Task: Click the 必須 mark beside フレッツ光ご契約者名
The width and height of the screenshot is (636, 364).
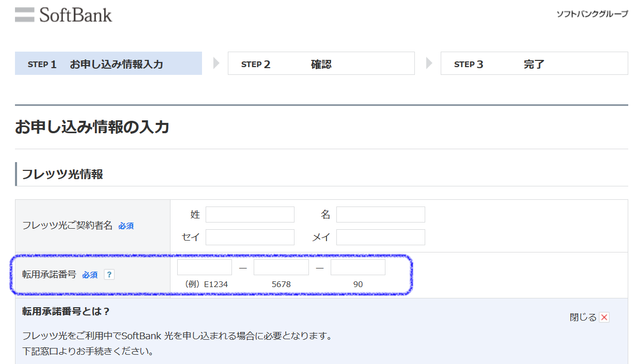Action: point(126,226)
